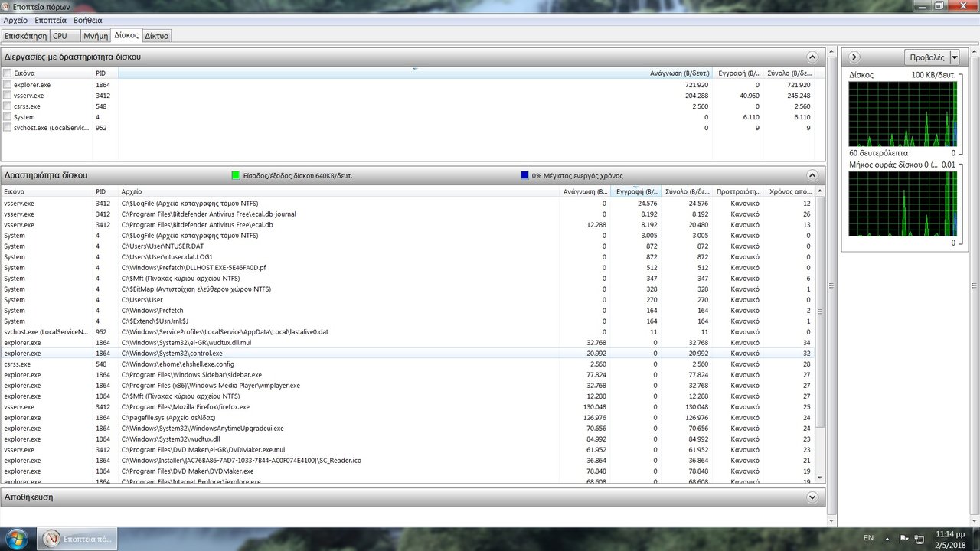Open the Εποπτεία menu
Image resolution: width=980 pixels, height=551 pixels.
coord(51,20)
